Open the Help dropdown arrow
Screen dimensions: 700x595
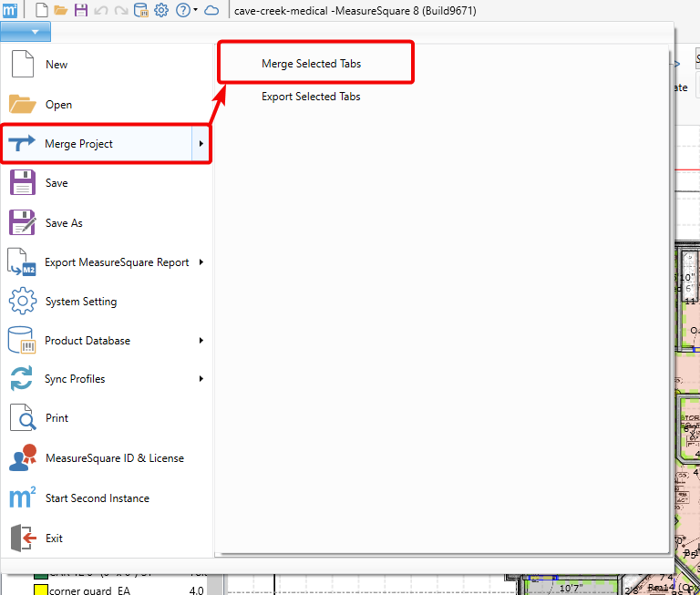[x=196, y=10]
